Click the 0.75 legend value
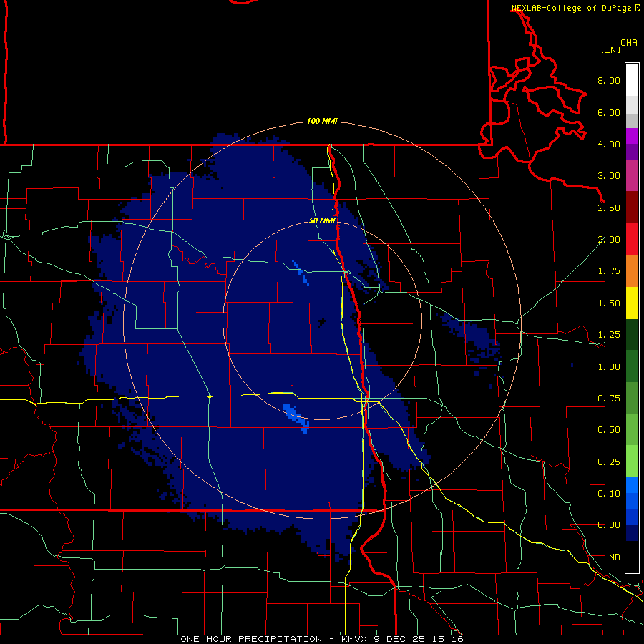This screenshot has height=644, width=644. pyautogui.click(x=609, y=399)
